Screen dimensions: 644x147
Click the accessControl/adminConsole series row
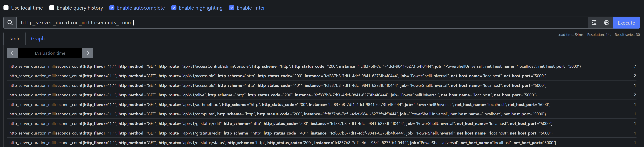click(295, 66)
